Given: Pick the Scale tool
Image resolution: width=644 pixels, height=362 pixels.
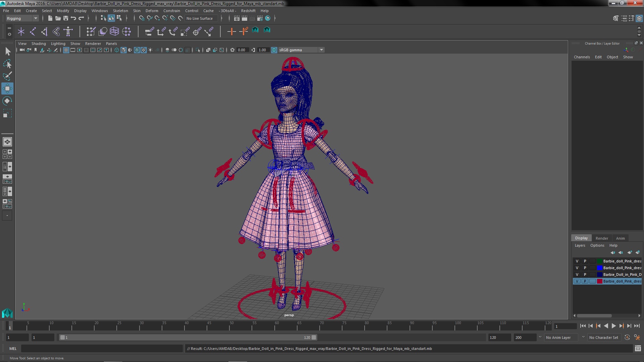Looking at the screenshot, I should 7,113.
